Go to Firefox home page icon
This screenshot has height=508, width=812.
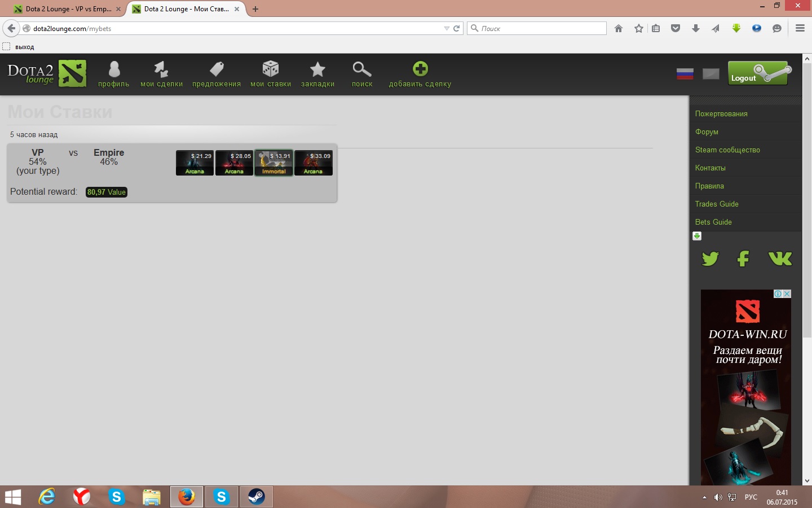pyautogui.click(x=619, y=28)
